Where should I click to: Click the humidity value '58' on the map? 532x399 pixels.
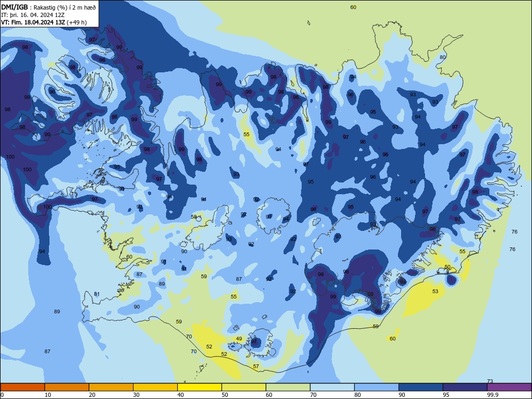pyautogui.click(x=194, y=217)
